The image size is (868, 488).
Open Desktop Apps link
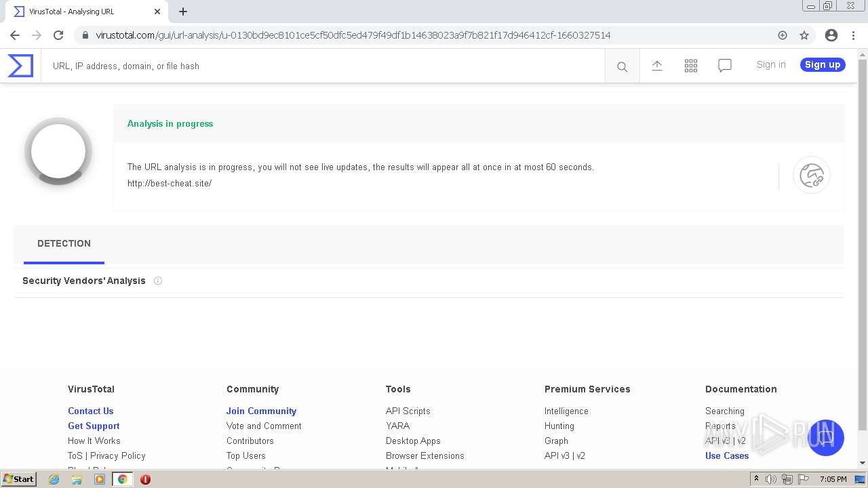click(x=413, y=441)
